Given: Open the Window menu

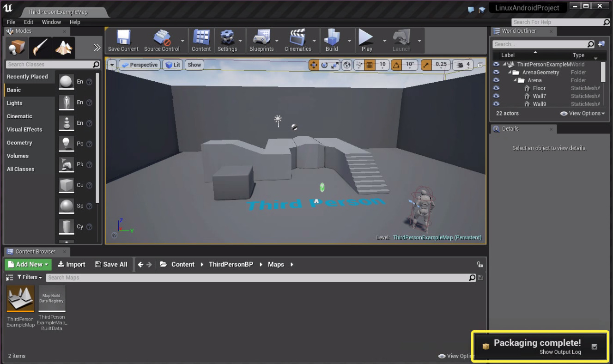Looking at the screenshot, I should (x=51, y=22).
